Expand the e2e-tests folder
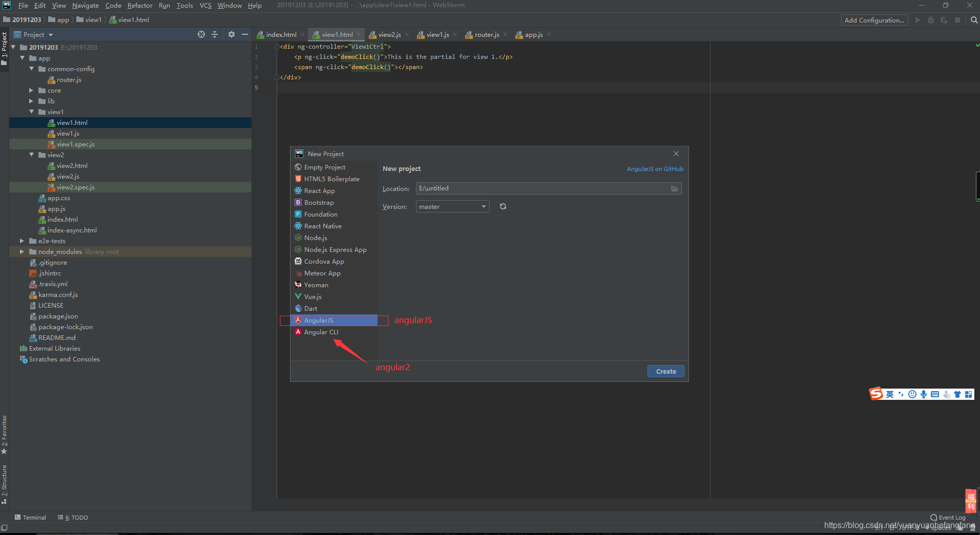 22,241
